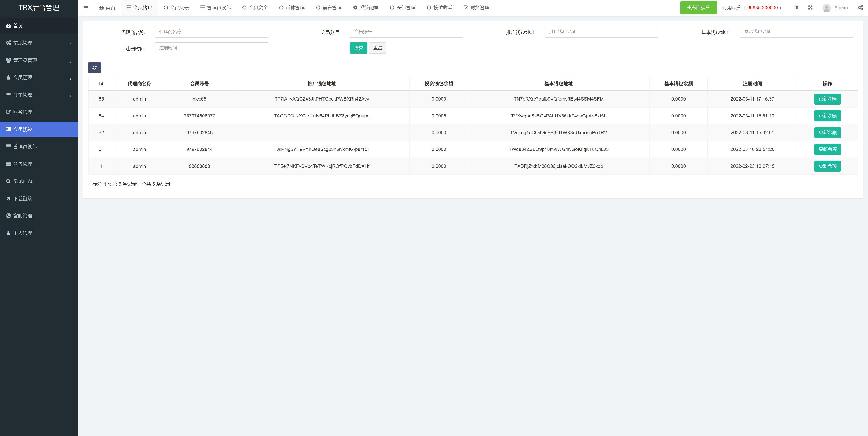The height and width of the screenshot is (436, 868).
Task: Select address TJkPNg5YH9VYhQe8Scg25hGvkmKAp8r15T
Action: pos(322,150)
